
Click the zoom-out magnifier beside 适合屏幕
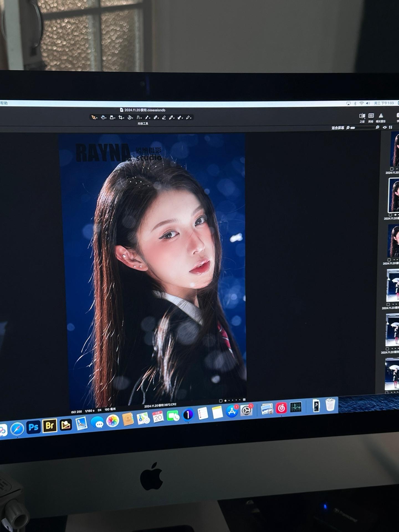(348, 128)
